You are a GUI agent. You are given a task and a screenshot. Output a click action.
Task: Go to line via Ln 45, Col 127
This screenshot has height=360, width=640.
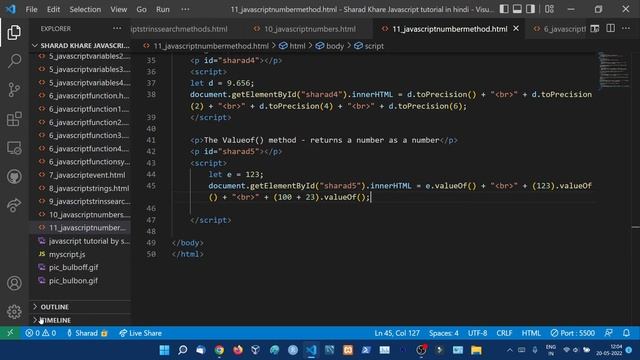[397, 333]
